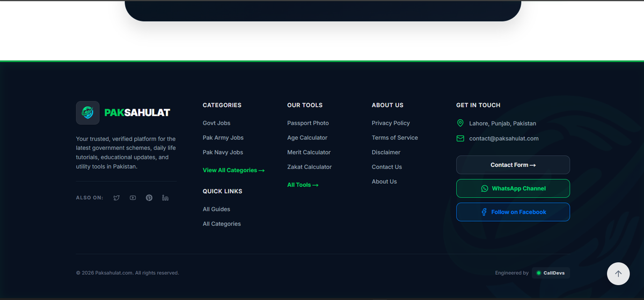The width and height of the screenshot is (644, 300).
Task: Click the Paksahulat logo icon
Action: [x=87, y=113]
